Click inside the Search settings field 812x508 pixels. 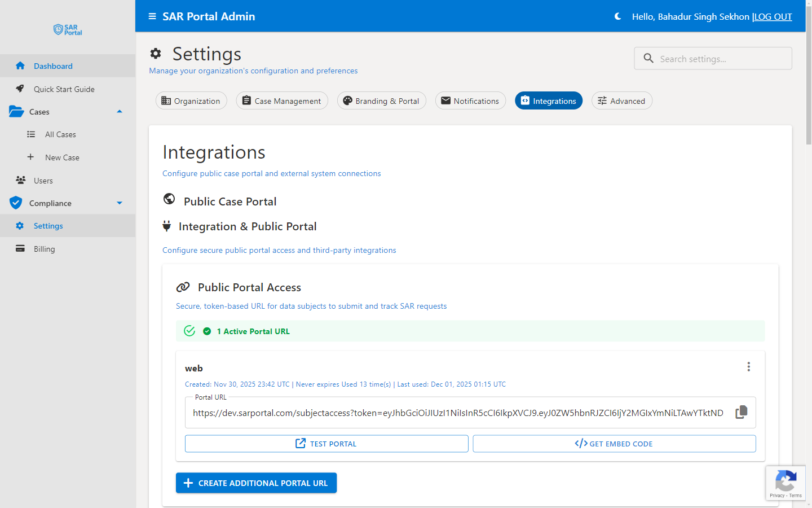click(716, 58)
